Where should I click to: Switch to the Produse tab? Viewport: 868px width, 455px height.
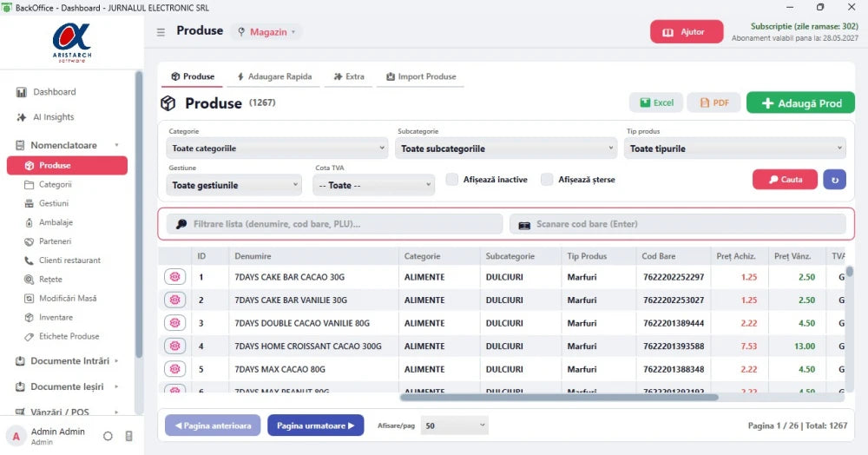tap(192, 76)
